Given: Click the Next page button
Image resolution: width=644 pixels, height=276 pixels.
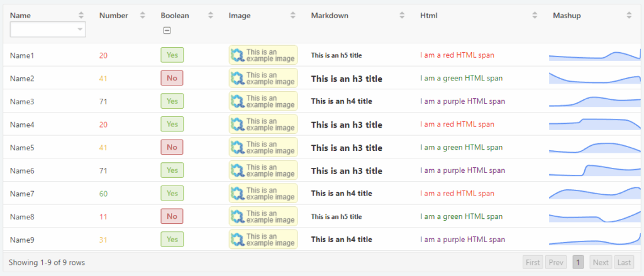Looking at the screenshot, I should pyautogui.click(x=601, y=262).
